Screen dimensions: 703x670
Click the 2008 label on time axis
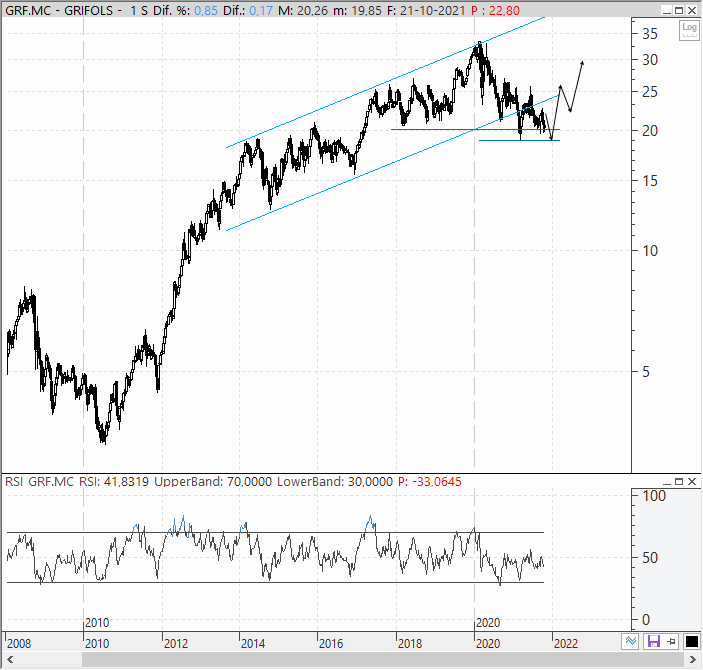coord(19,644)
